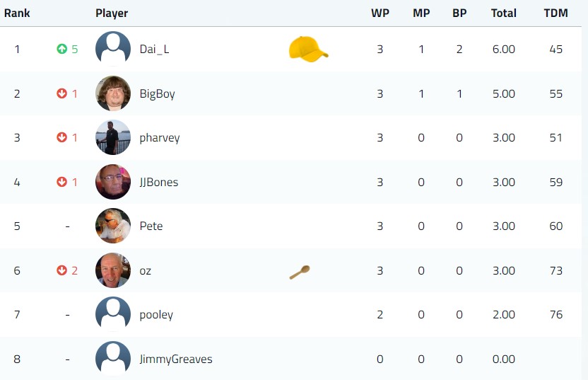Image resolution: width=588 pixels, height=380 pixels.
Task: Click the red down arrow beside BigBoy
Action: (x=62, y=93)
